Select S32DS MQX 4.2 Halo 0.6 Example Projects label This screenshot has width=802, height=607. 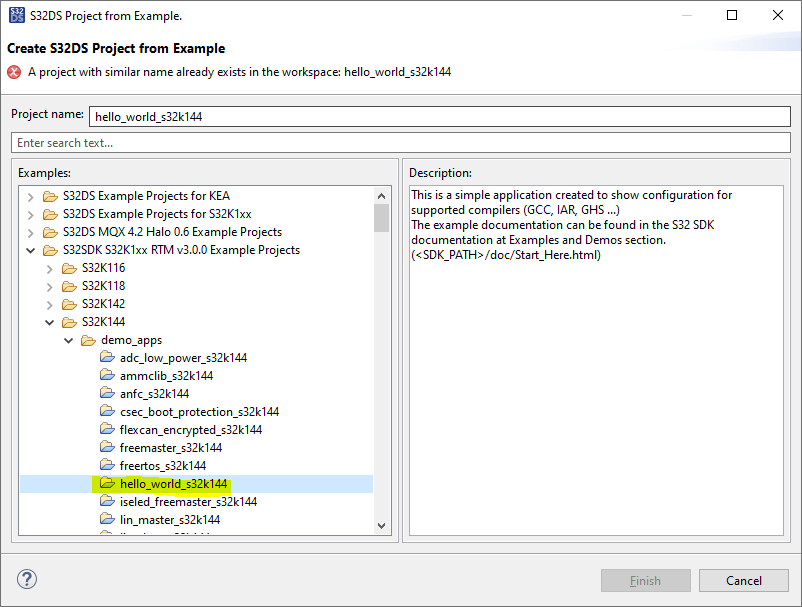[x=172, y=232]
